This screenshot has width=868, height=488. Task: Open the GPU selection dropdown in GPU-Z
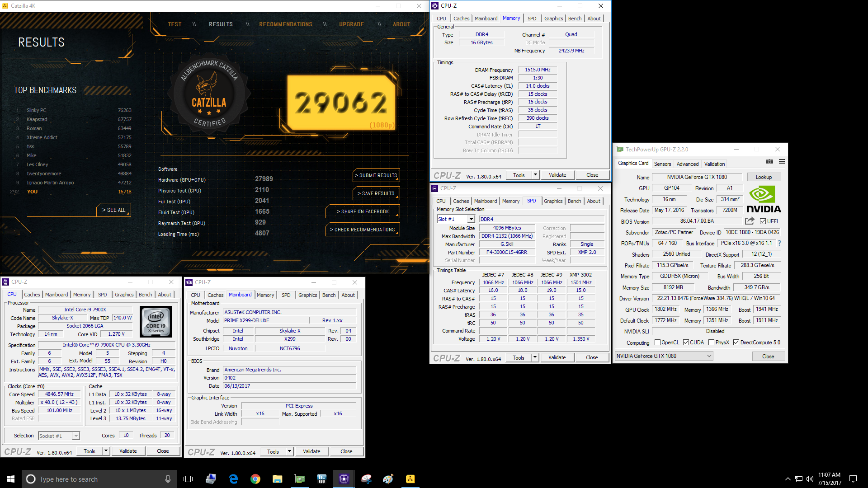click(x=664, y=356)
